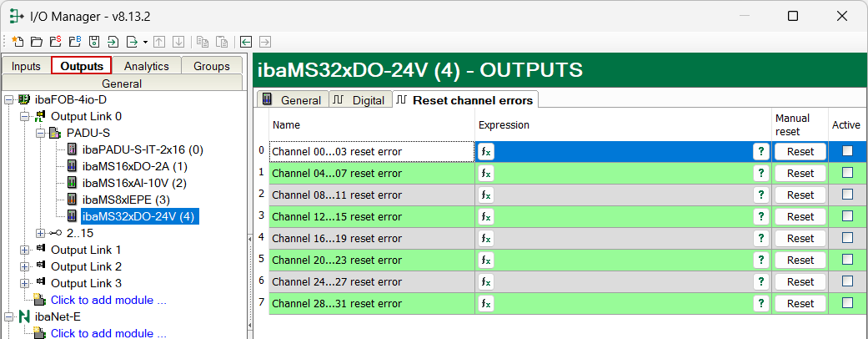Click the folder icon with blue B
Viewport: 868px width, 339px height.
coord(75,42)
